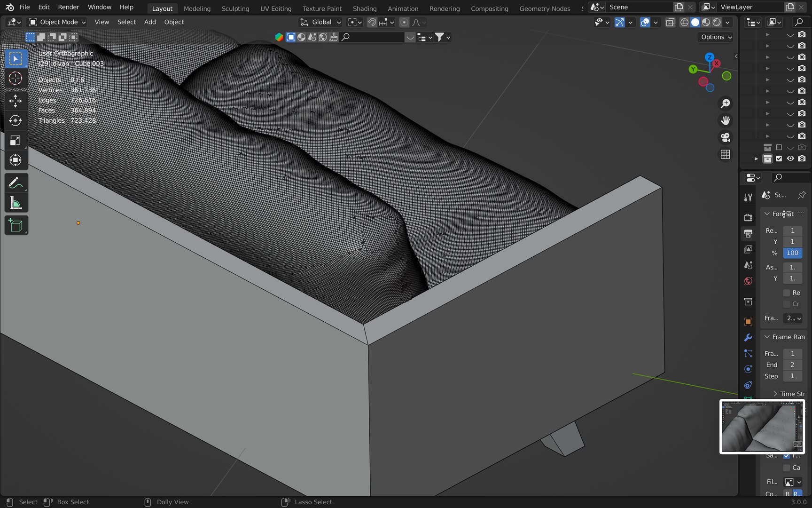Select the Rotate tool
The height and width of the screenshot is (508, 812).
click(16, 121)
